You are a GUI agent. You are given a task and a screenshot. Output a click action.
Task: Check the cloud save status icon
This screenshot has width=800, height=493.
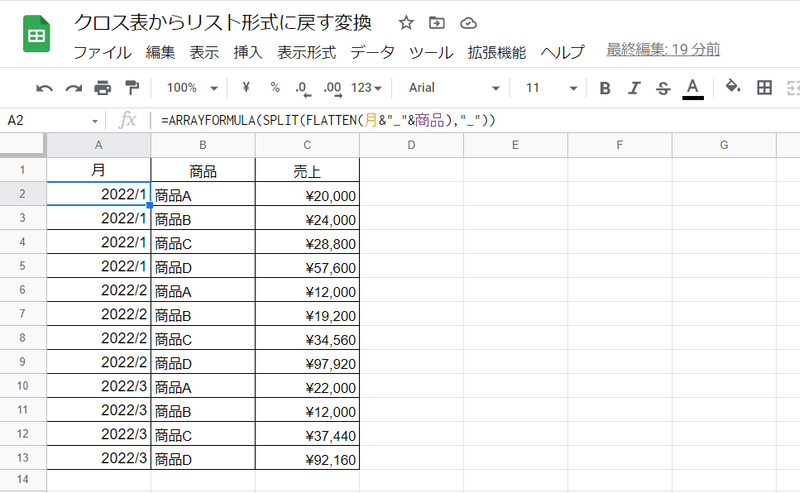pos(468,23)
